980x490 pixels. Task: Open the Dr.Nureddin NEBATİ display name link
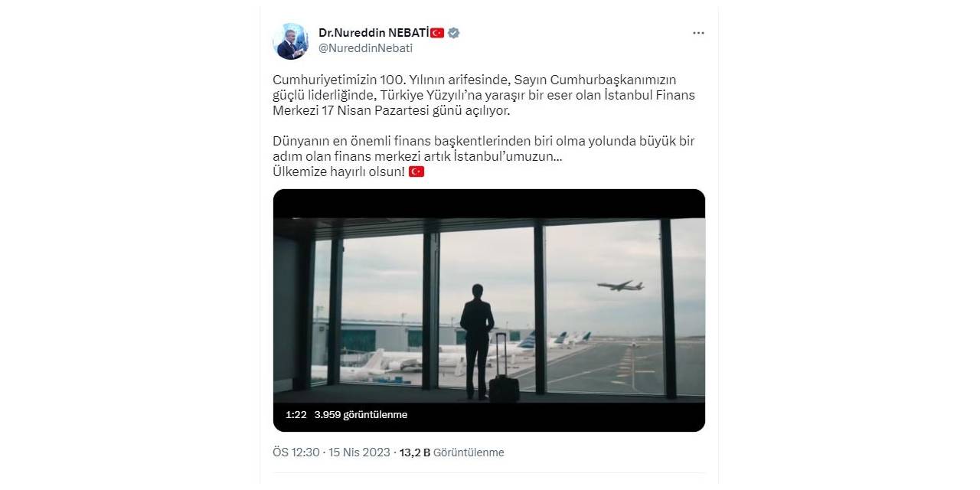[x=373, y=33]
